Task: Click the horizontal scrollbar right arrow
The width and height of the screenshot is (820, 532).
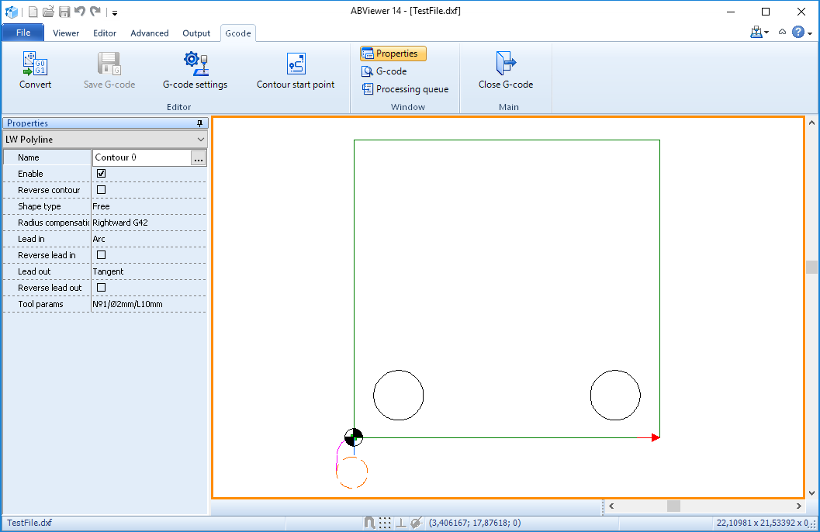Action: [799, 506]
